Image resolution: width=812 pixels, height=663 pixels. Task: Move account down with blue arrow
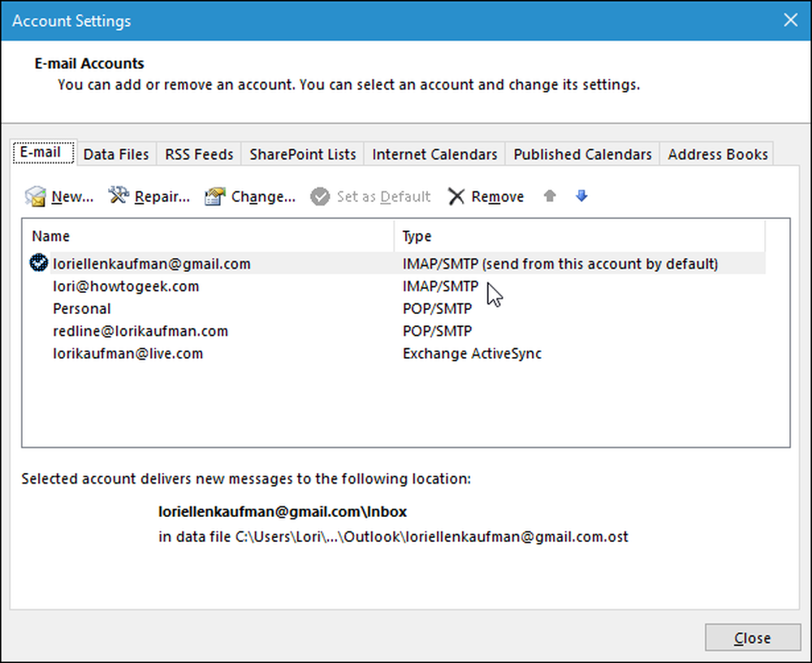581,196
